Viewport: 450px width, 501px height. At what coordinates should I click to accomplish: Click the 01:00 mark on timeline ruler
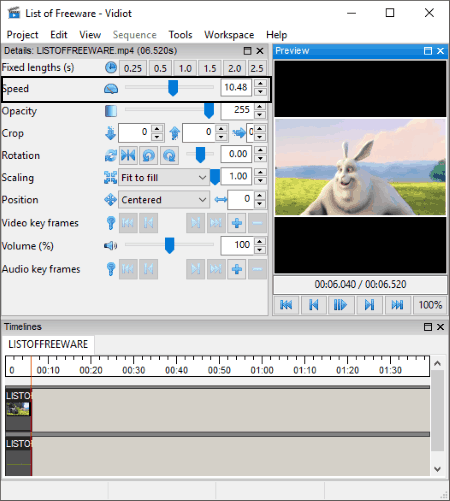[x=262, y=370]
